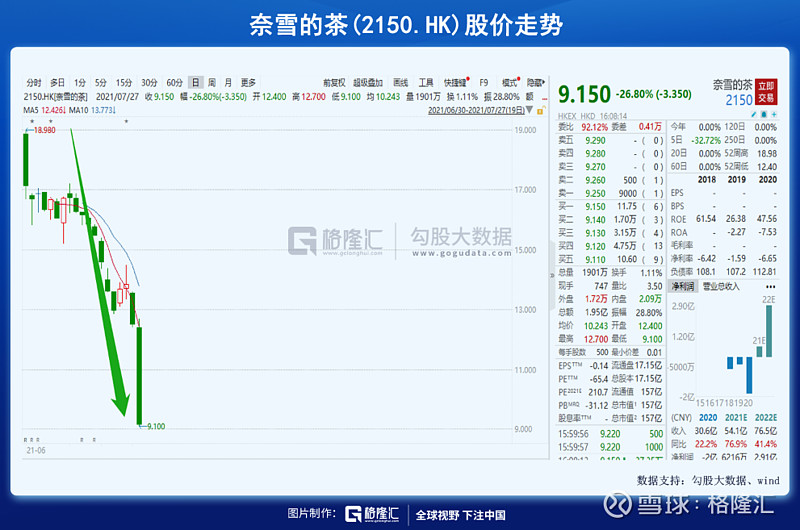This screenshot has width=800, height=530.
Task: Click the pencil edit icon under stock code 2150
Action: 754,114
